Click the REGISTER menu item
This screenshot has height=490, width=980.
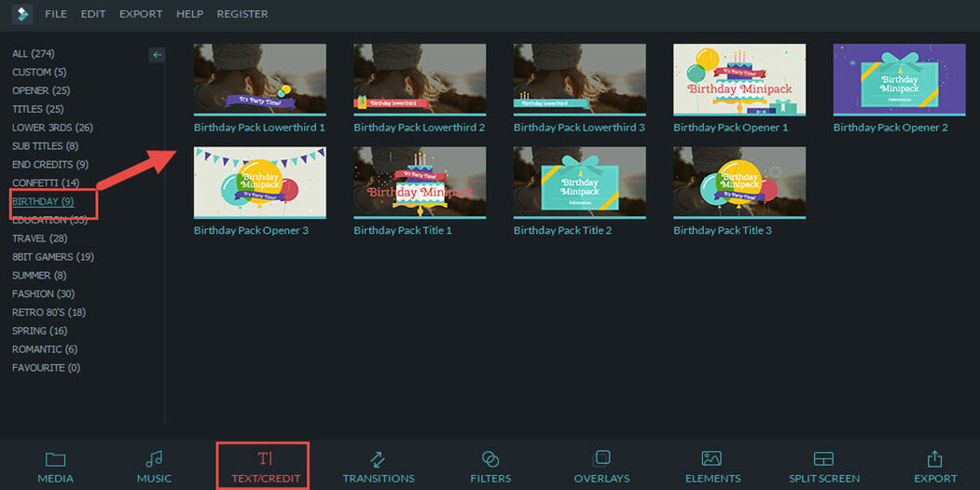pyautogui.click(x=242, y=14)
